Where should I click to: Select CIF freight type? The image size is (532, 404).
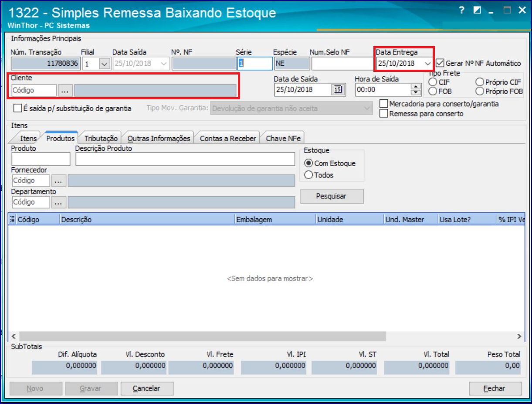pos(433,82)
